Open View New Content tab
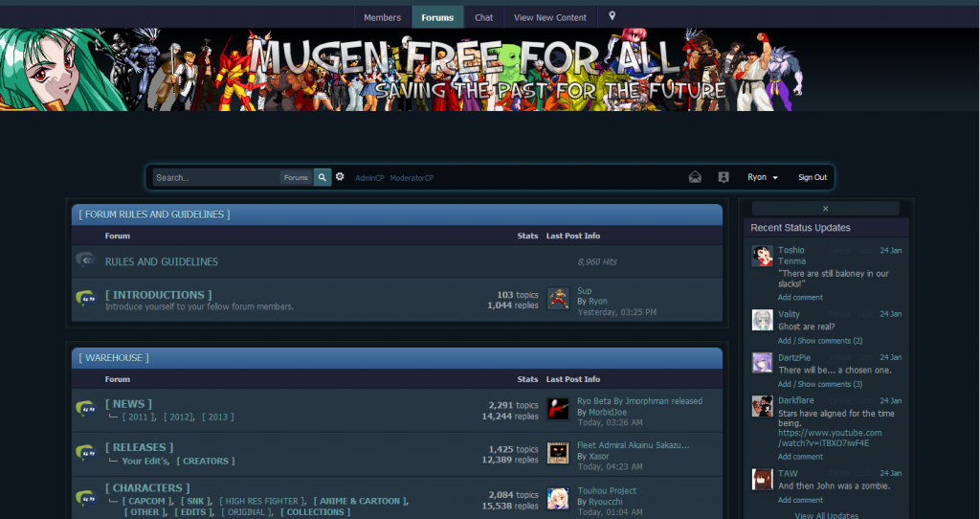 click(x=550, y=17)
